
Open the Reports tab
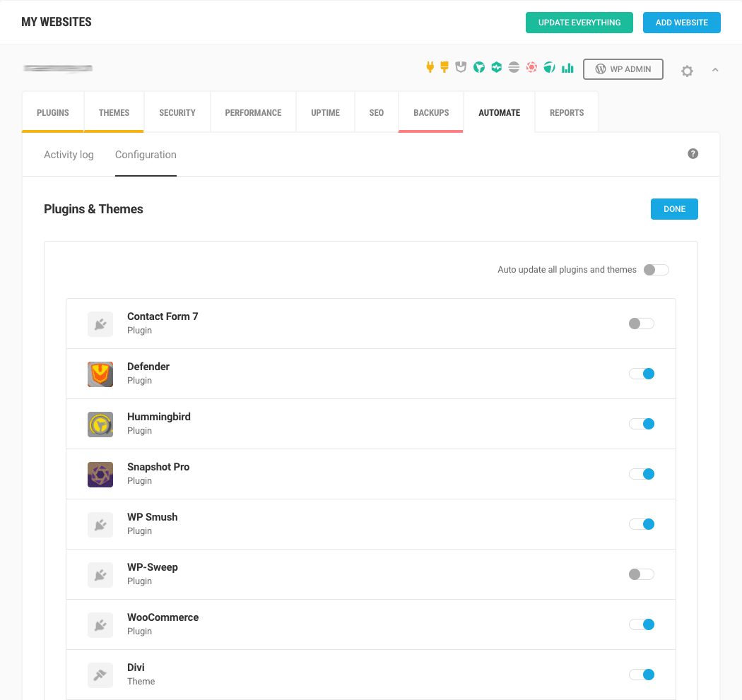pyautogui.click(x=567, y=112)
